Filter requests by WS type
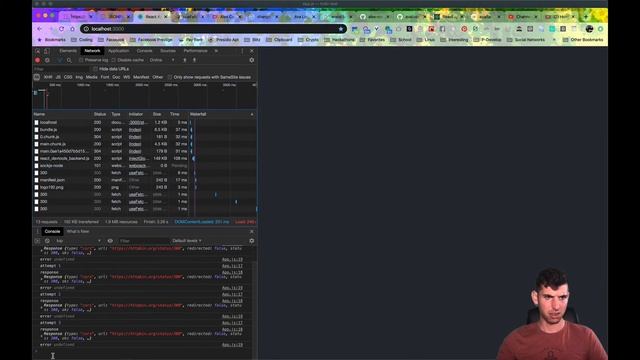 (x=127, y=77)
